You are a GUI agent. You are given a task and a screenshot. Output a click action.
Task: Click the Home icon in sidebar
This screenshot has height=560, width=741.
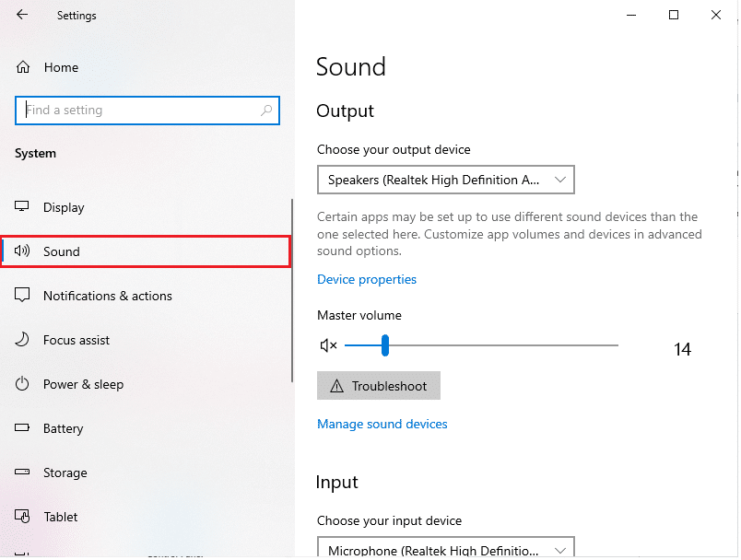point(23,67)
